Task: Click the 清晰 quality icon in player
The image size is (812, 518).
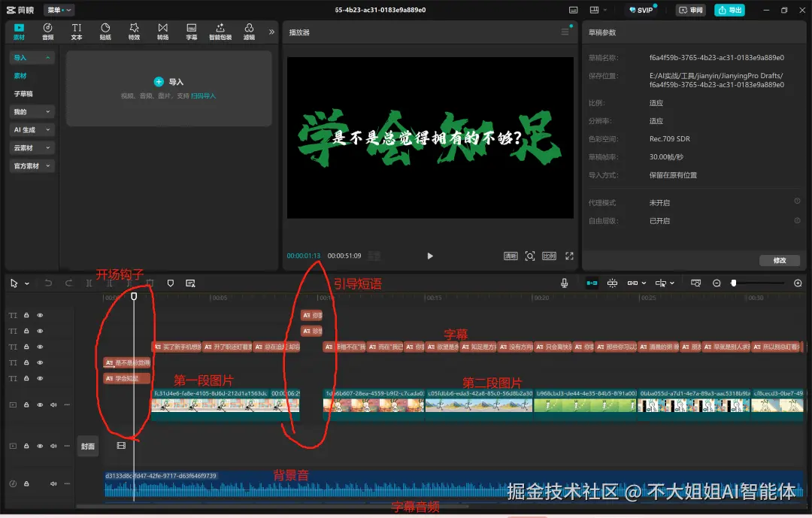Action: (511, 256)
